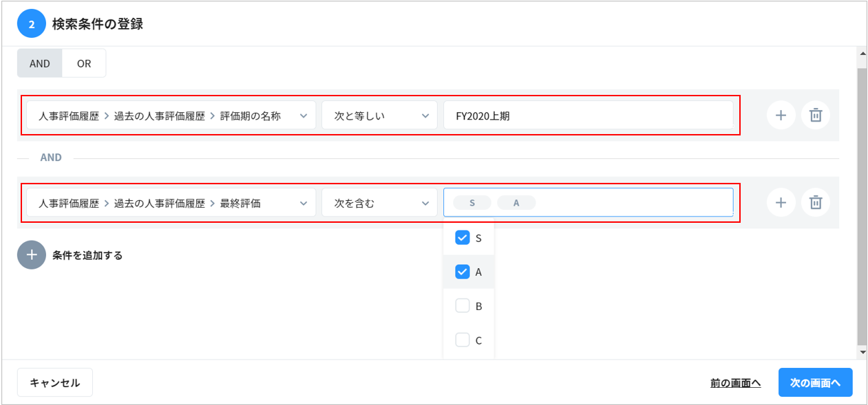Check the C checkbox
The width and height of the screenshot is (868, 405).
point(463,340)
